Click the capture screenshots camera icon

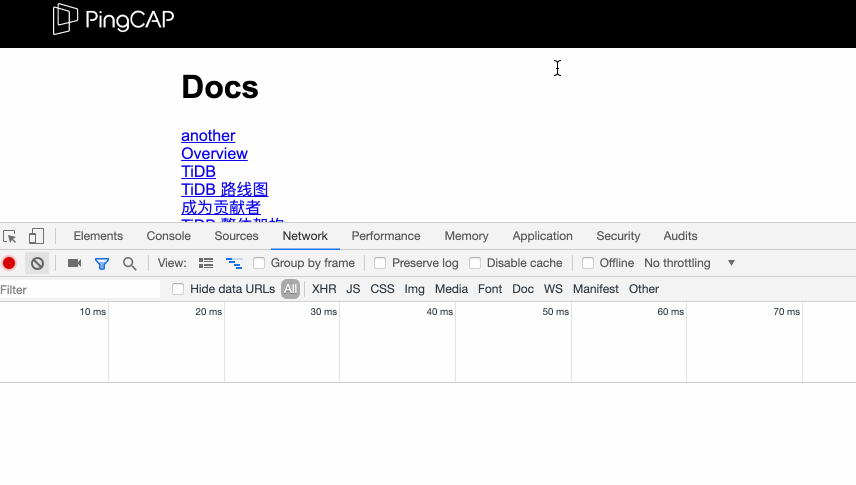(x=74, y=263)
